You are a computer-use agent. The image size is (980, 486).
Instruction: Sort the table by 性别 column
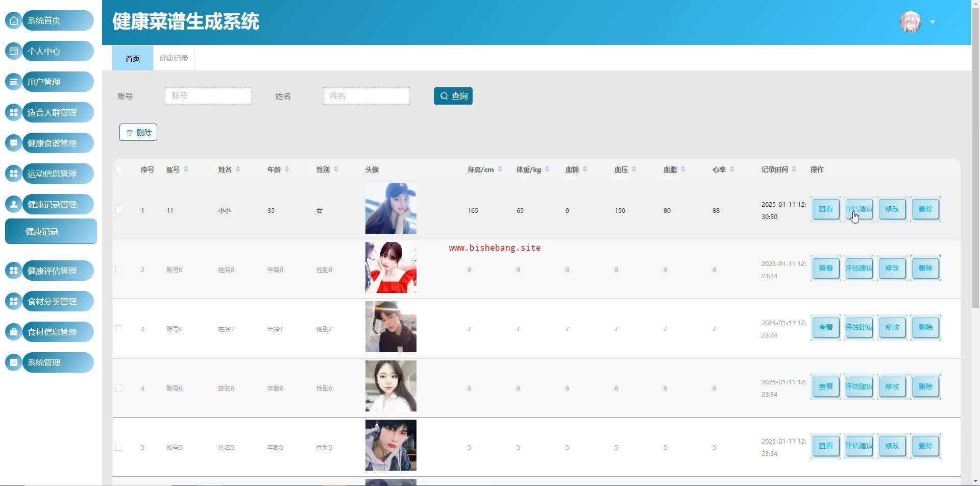[336, 169]
